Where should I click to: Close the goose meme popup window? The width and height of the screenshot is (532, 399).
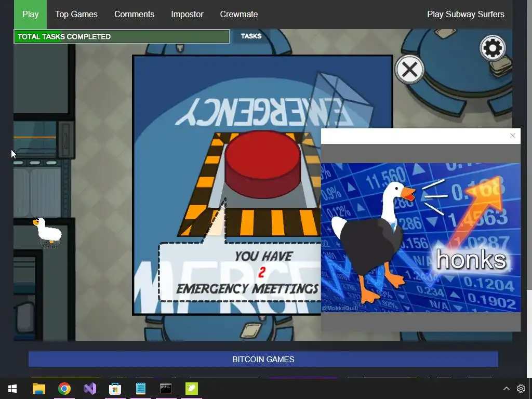click(513, 136)
